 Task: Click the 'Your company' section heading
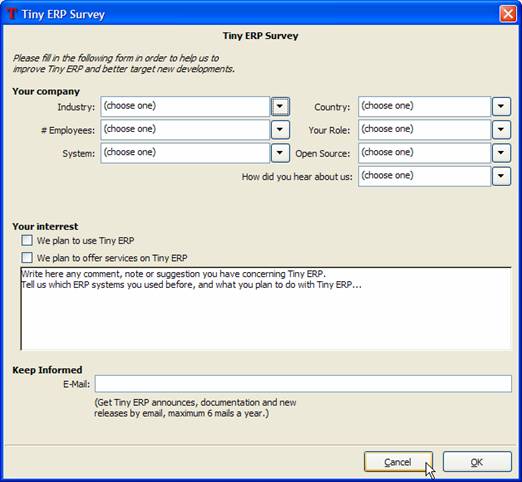(46, 91)
